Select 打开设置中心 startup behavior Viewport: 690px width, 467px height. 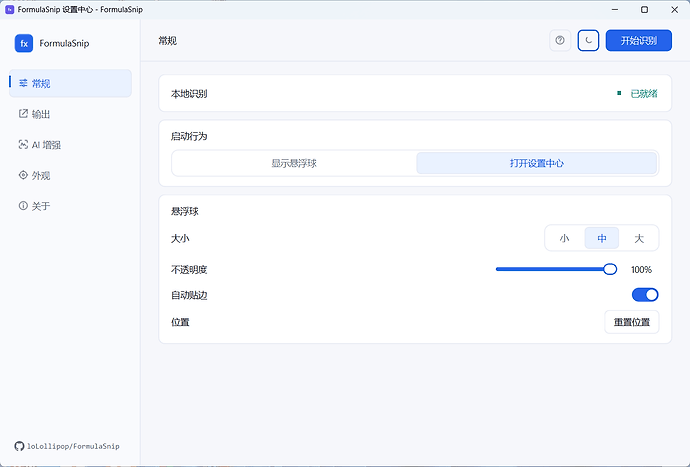(x=536, y=163)
